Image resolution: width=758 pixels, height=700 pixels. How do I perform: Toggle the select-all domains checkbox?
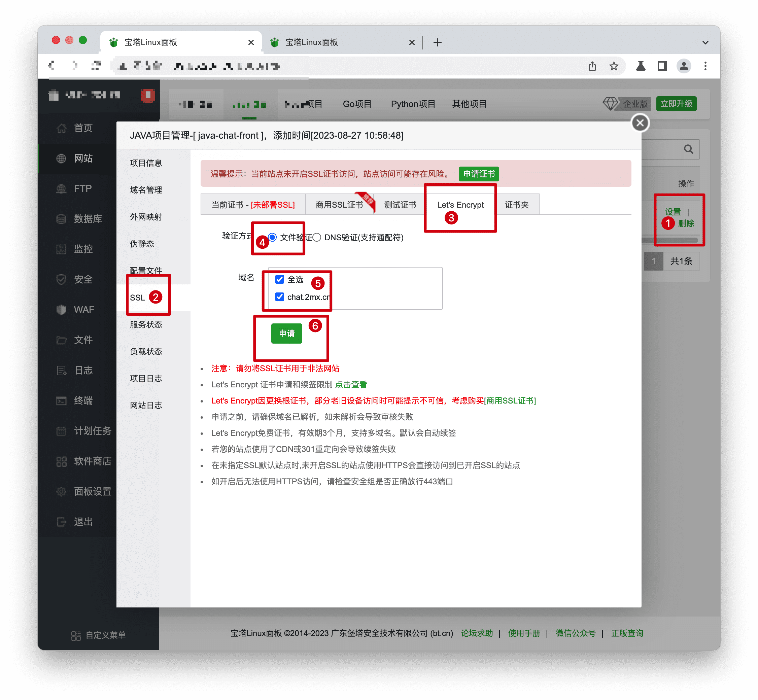(280, 279)
